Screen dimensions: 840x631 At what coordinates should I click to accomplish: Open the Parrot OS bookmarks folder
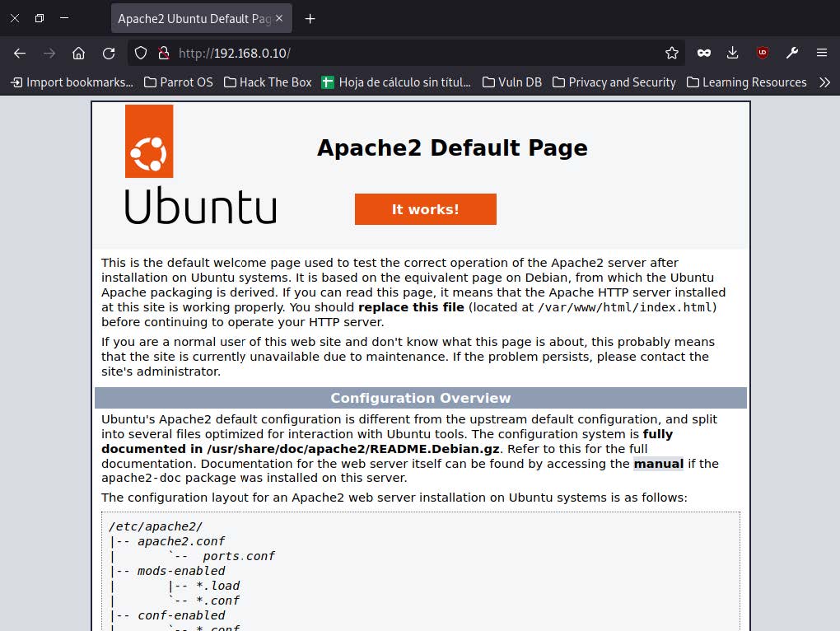[179, 82]
